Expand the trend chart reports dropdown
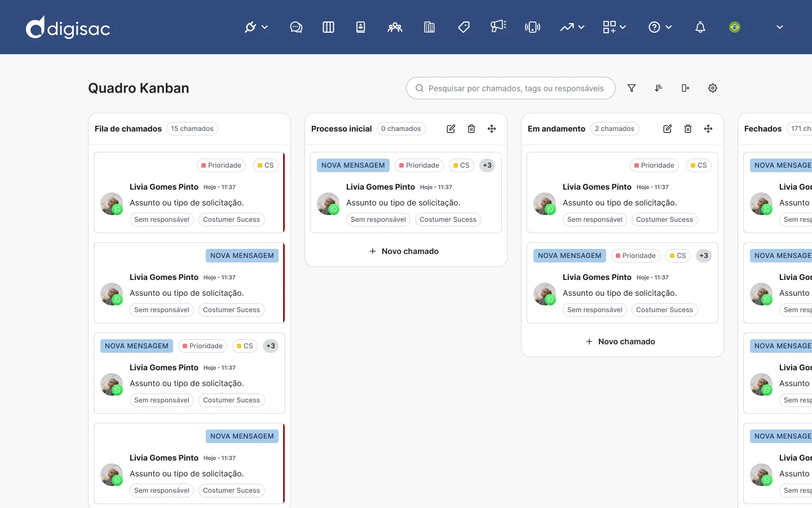Viewport: 812px width, 508px height. click(572, 27)
